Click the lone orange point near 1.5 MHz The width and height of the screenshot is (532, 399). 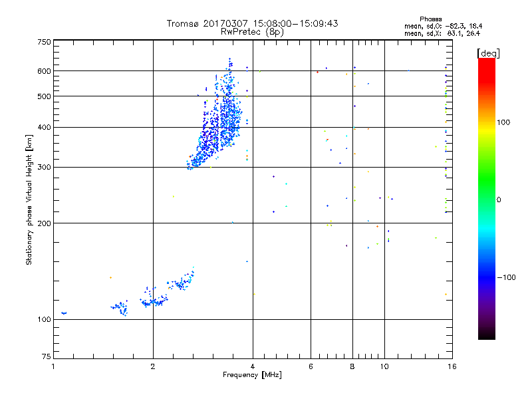(110, 277)
